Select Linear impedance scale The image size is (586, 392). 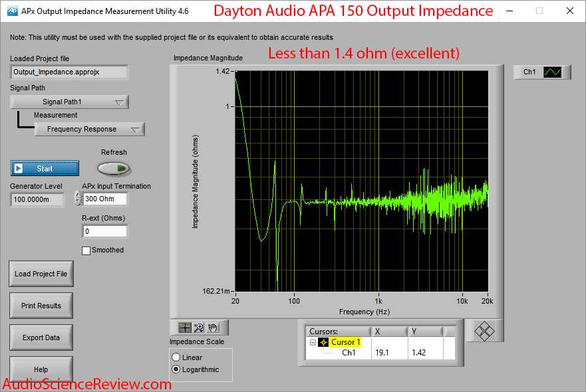pyautogui.click(x=176, y=357)
